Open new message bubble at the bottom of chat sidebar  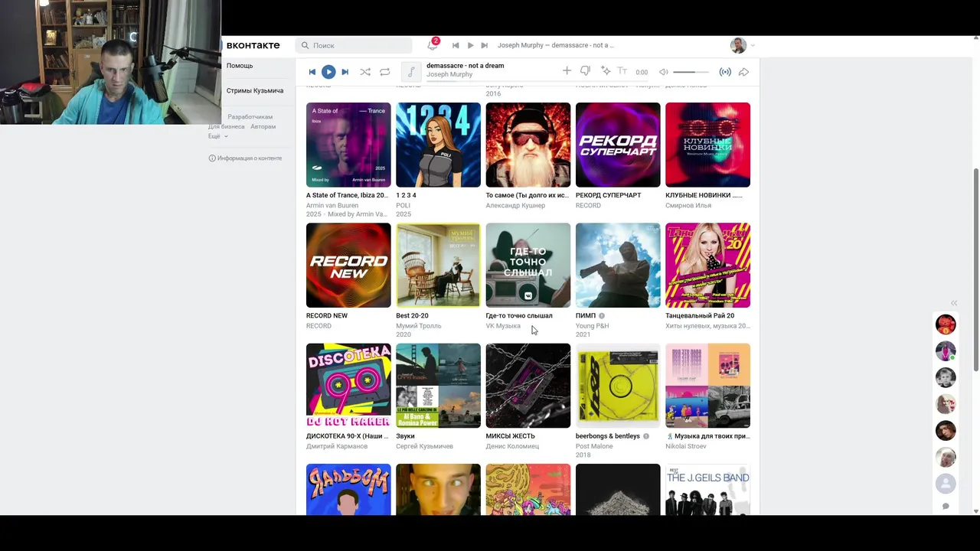[x=946, y=506]
